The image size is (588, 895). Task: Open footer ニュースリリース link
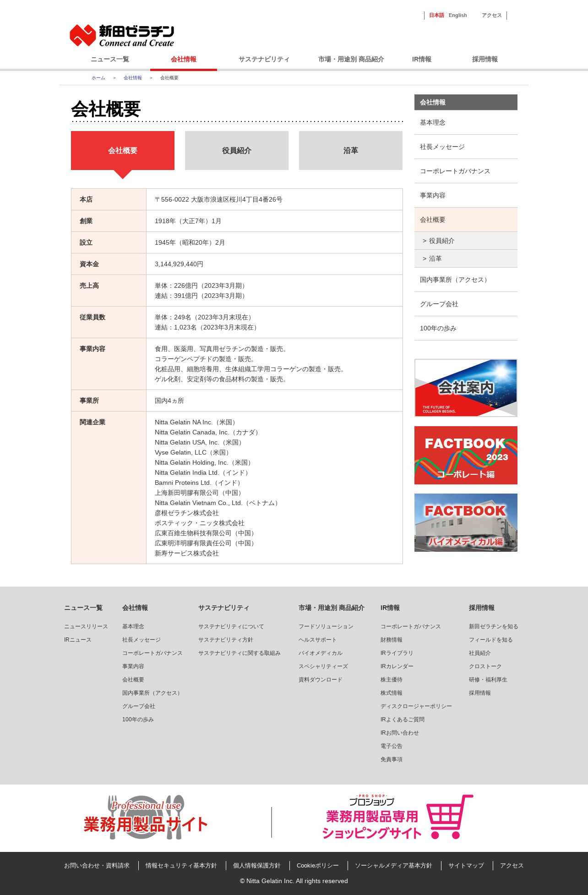[x=86, y=626]
